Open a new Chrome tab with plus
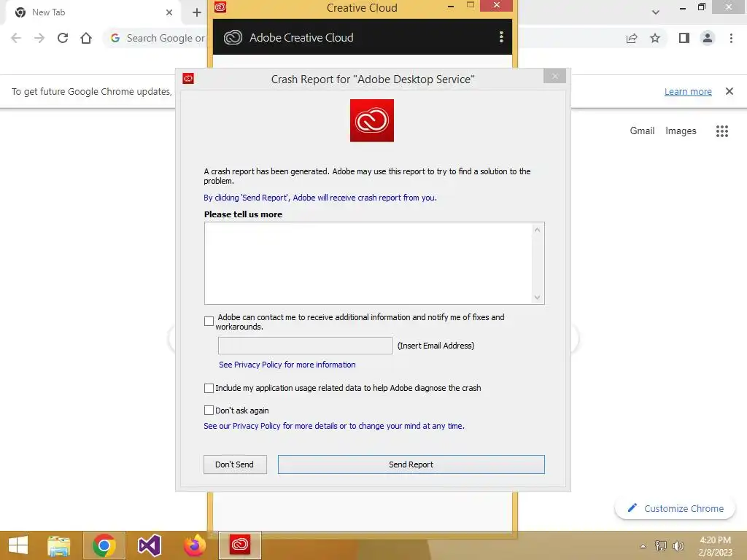 (197, 12)
